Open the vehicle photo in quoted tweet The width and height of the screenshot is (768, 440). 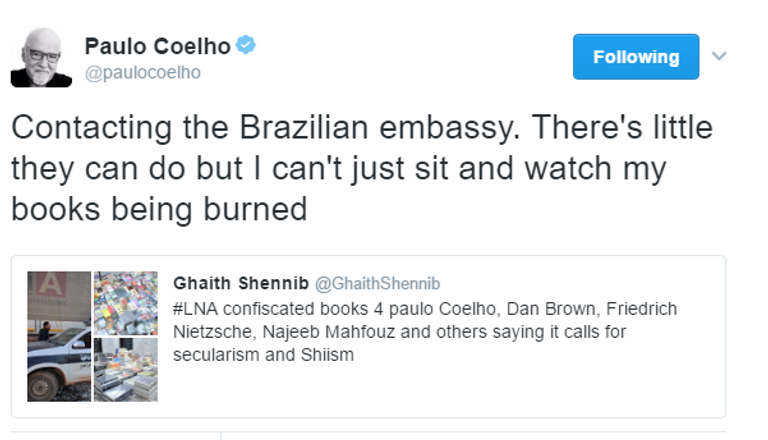58,336
